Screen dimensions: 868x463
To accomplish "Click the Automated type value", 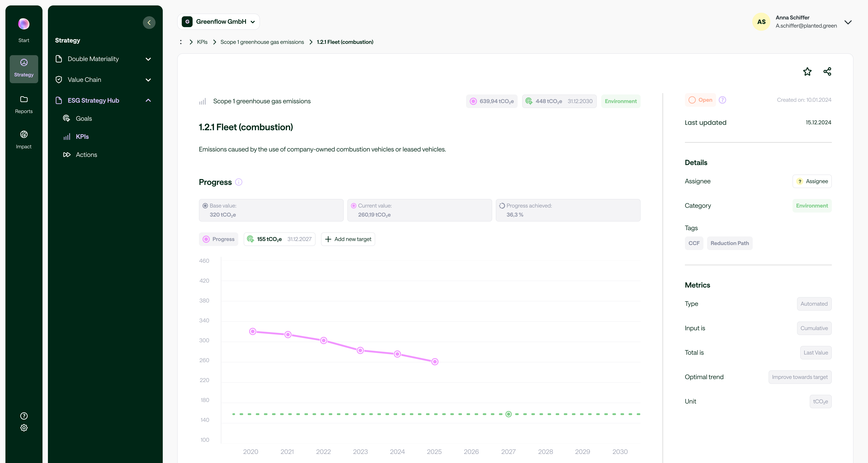I will point(814,304).
